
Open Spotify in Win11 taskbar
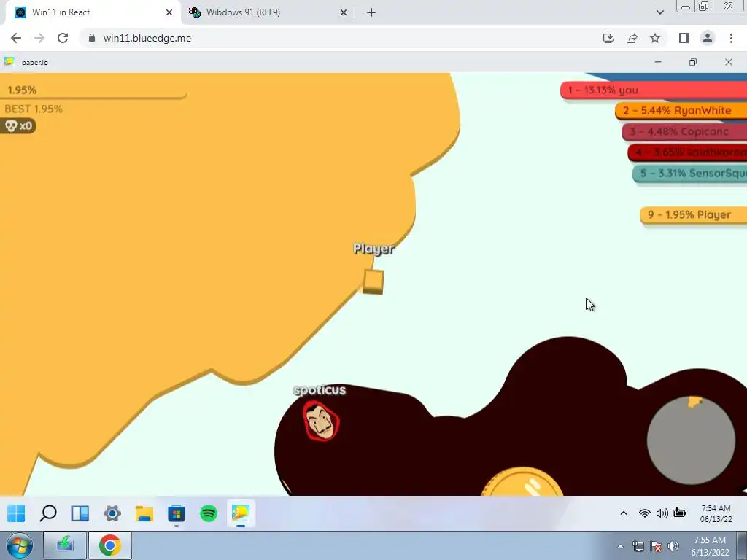pyautogui.click(x=209, y=513)
